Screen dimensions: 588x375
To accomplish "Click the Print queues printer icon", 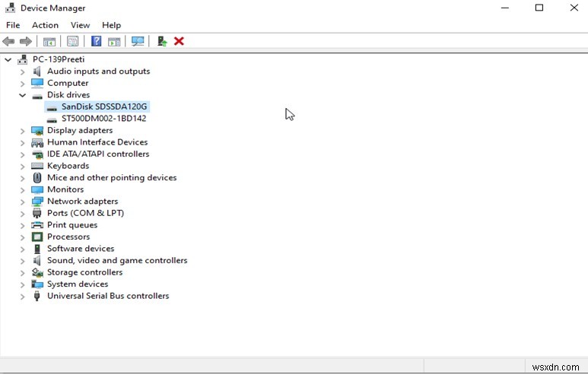I will click(37, 225).
